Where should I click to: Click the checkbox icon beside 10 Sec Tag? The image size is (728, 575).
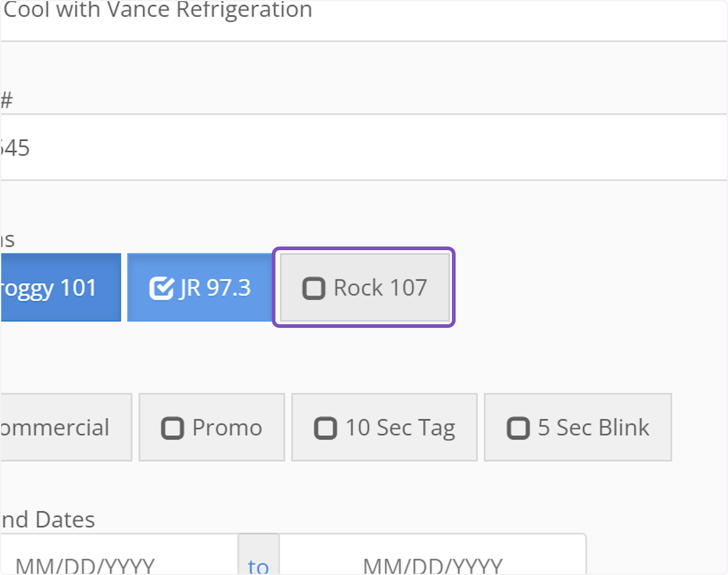(325, 428)
